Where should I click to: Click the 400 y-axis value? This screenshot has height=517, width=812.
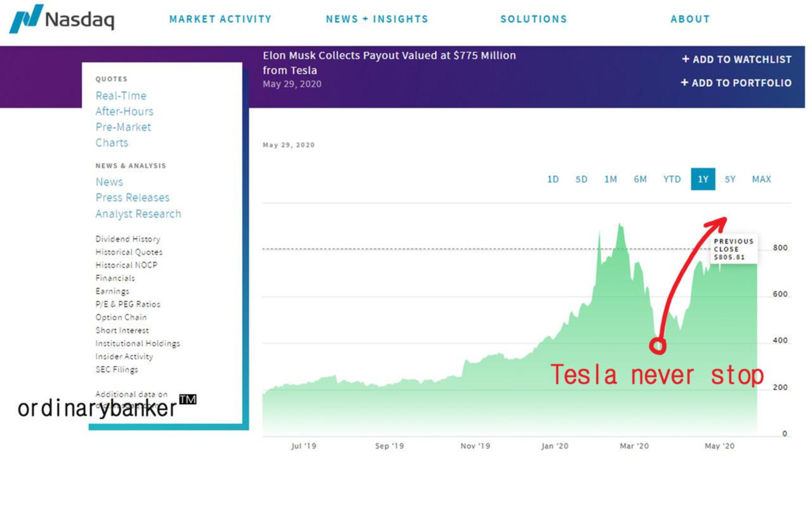pos(780,341)
